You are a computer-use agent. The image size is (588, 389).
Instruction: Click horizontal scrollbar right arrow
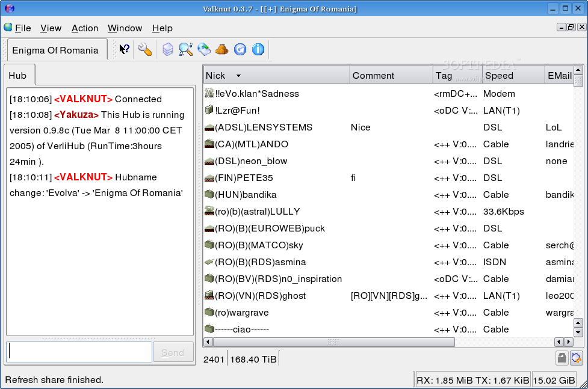tap(569, 342)
